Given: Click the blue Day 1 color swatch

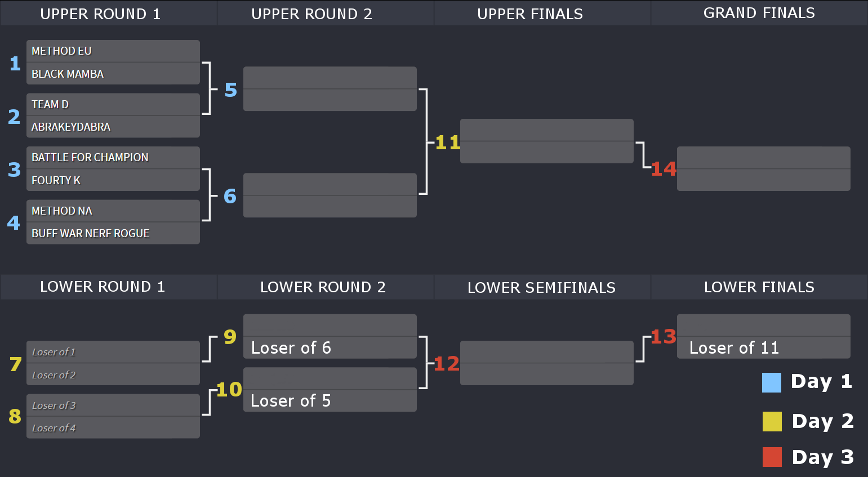Looking at the screenshot, I should click(x=772, y=382).
